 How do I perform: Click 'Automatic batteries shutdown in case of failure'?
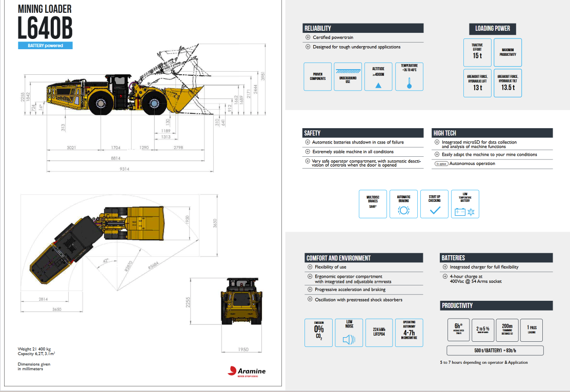(358, 142)
